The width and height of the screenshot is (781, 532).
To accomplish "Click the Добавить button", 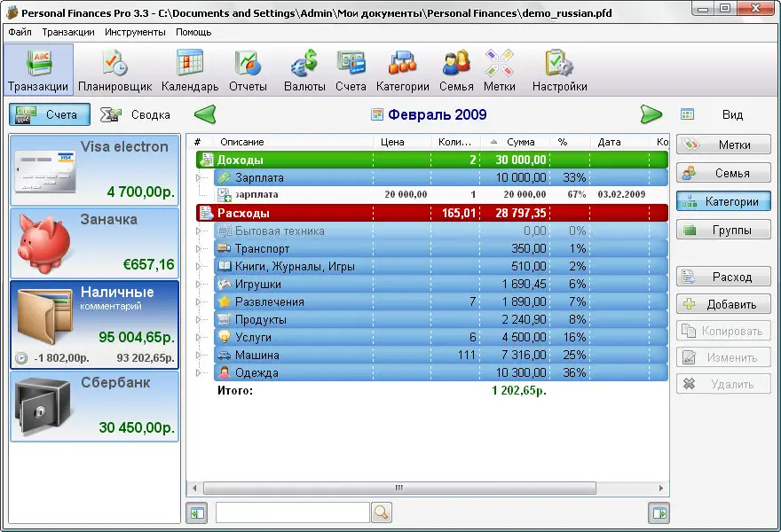I will pos(723,304).
